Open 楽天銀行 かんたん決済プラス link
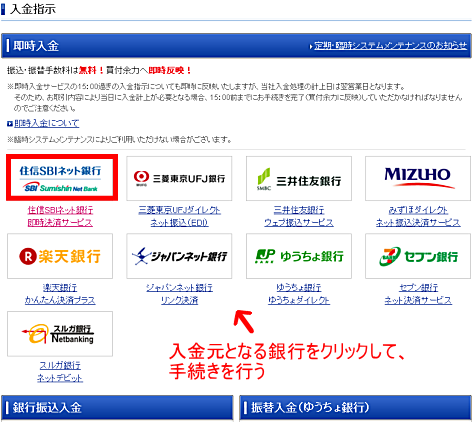 (x=60, y=294)
